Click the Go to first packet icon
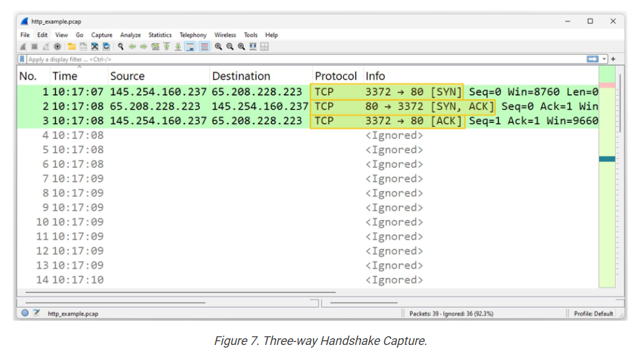The height and width of the screenshot is (363, 644). 167,47
